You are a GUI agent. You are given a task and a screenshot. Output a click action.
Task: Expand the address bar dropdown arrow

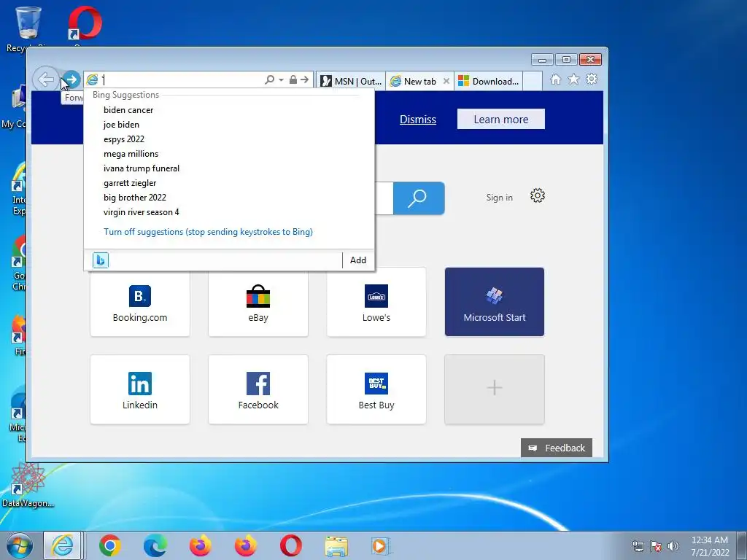pos(281,80)
